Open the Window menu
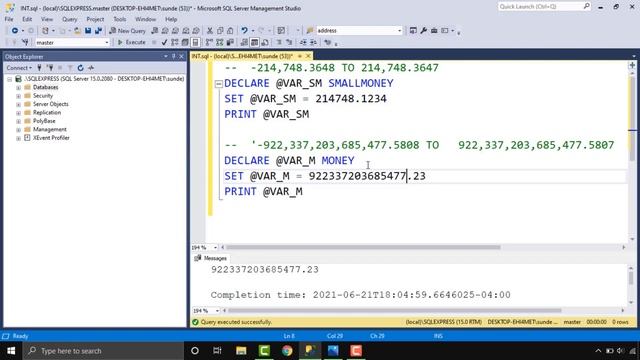640x360 pixels. tap(145, 19)
